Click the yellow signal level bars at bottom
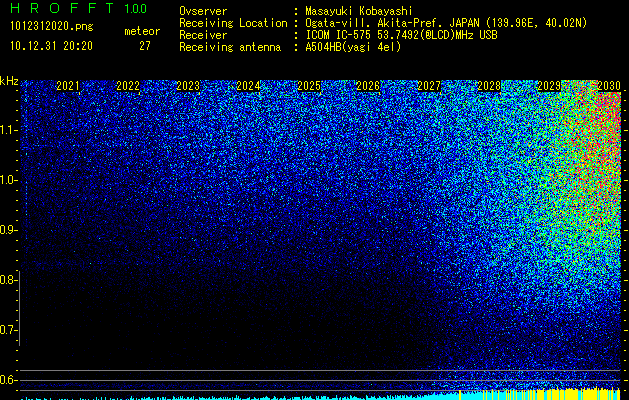 540,394
